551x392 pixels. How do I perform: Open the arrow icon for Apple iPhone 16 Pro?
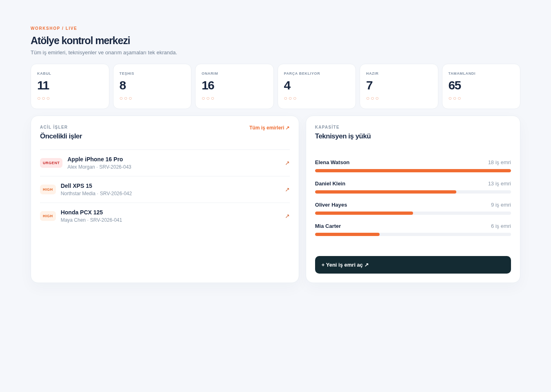(x=287, y=163)
